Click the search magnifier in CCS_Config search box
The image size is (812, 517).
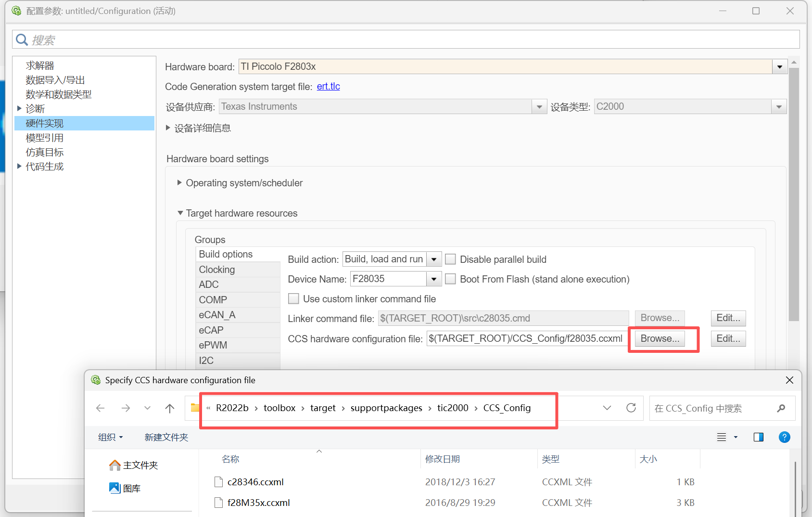(x=781, y=408)
